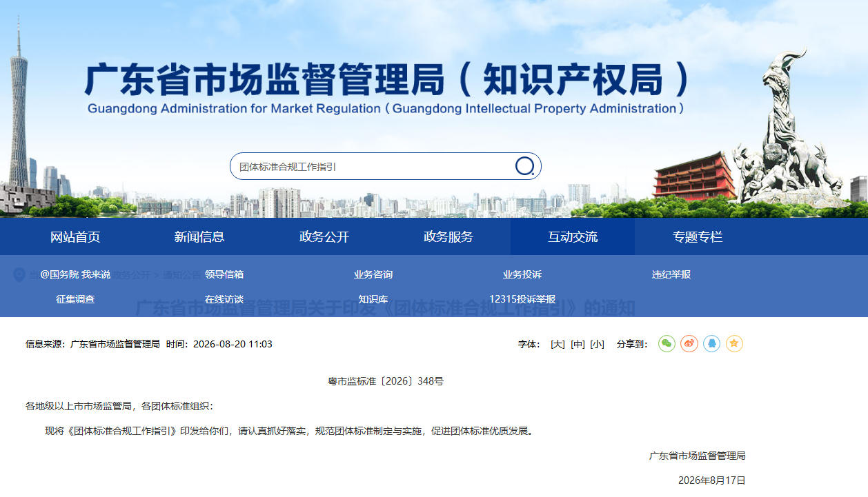The height and width of the screenshot is (497, 868).
Task: Open the 知识库 submenu entry
Action: point(373,299)
